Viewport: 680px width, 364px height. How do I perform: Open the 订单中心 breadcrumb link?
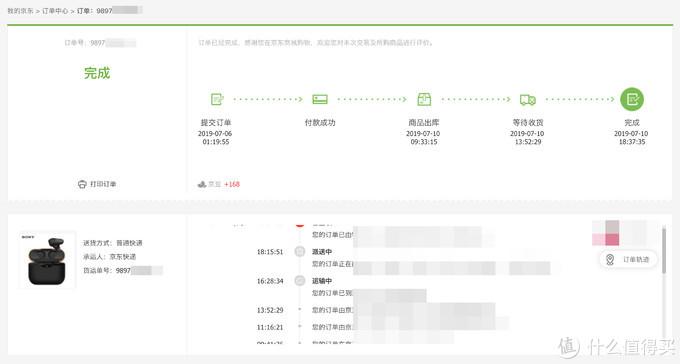(x=55, y=11)
